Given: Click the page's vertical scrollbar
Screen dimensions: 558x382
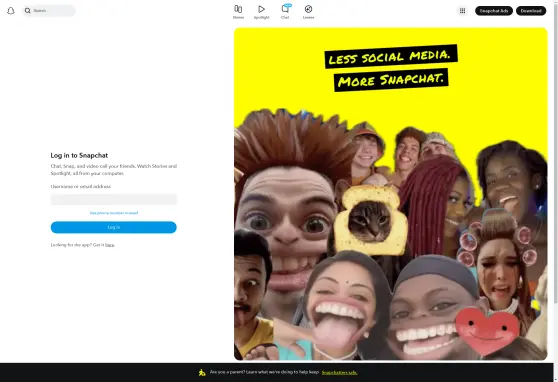Looking at the screenshot, I should [x=556, y=153].
